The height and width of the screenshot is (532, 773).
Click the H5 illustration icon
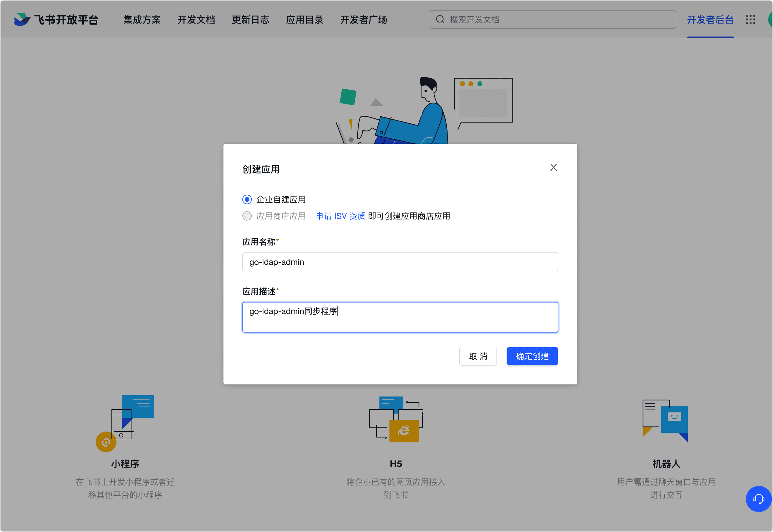click(x=396, y=419)
